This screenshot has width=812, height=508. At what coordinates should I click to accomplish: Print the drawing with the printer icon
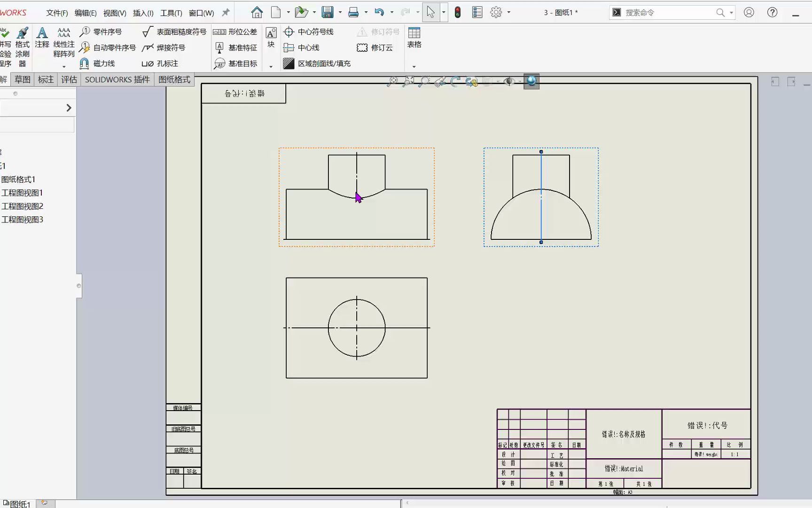coord(353,12)
